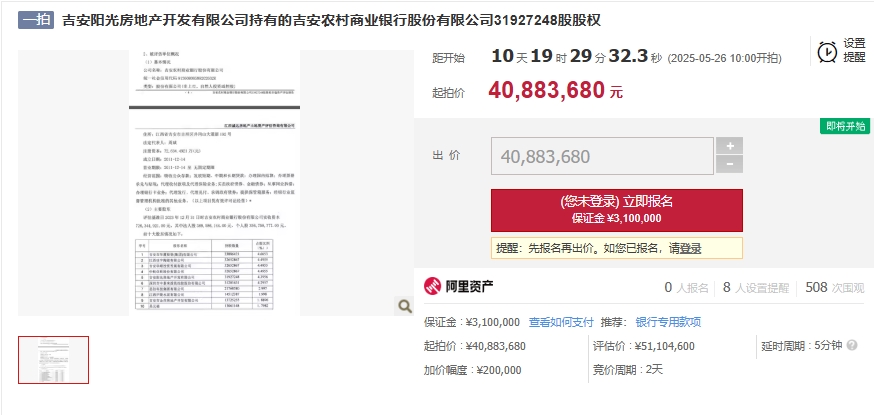874x415 pixels.
Task: Decrease bid with the minus button
Action: 730,164
